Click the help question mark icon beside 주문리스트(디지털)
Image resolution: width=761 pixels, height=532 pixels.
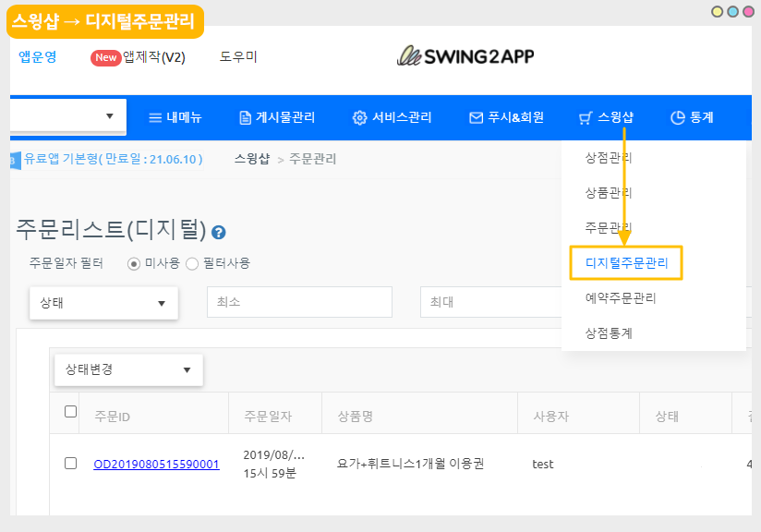coord(219,233)
